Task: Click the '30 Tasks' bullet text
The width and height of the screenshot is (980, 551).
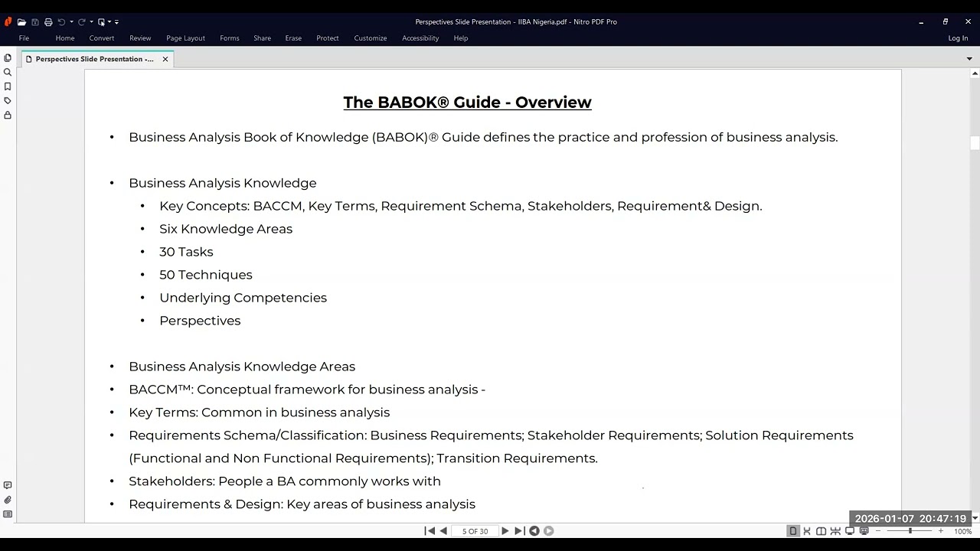Action: 186,252
